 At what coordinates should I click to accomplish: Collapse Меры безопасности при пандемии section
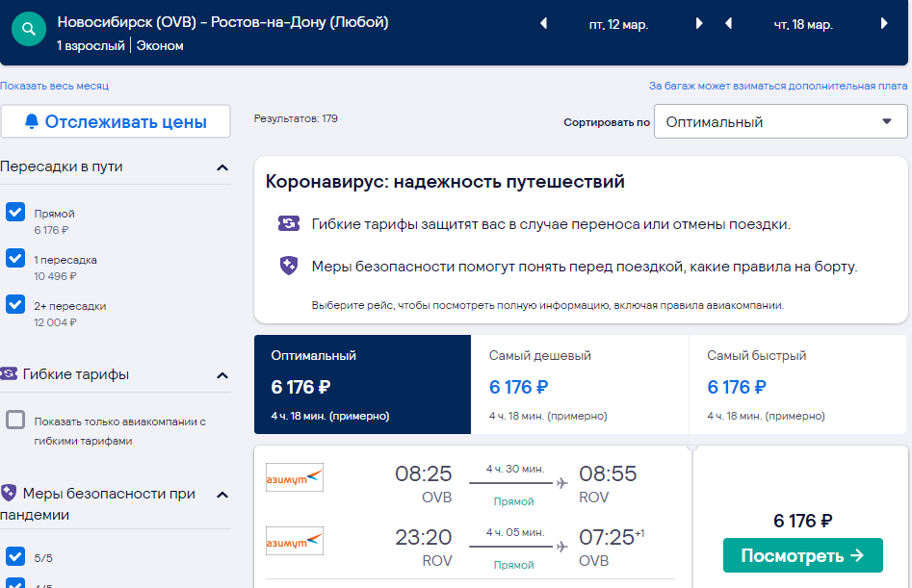point(222,495)
